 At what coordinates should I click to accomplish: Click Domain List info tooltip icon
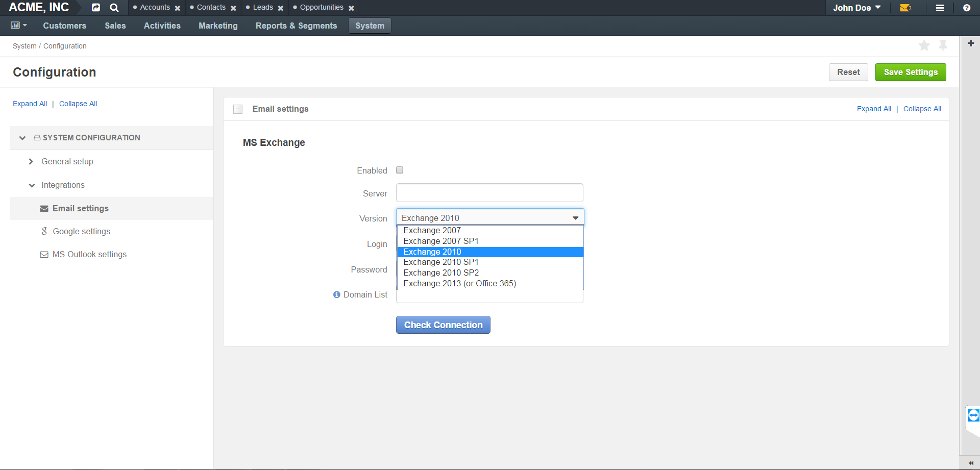pyautogui.click(x=337, y=294)
